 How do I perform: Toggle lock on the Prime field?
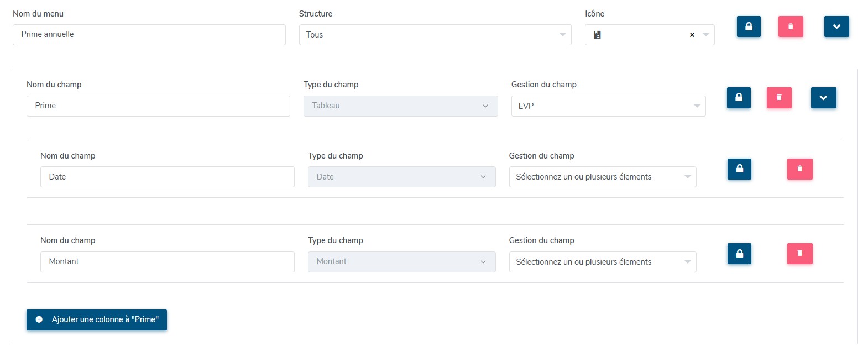tap(739, 98)
